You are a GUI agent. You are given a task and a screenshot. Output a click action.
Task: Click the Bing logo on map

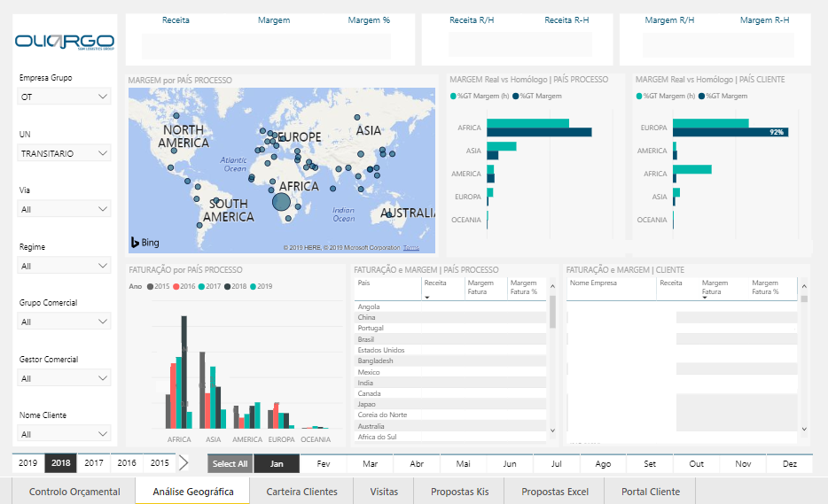coord(145,242)
